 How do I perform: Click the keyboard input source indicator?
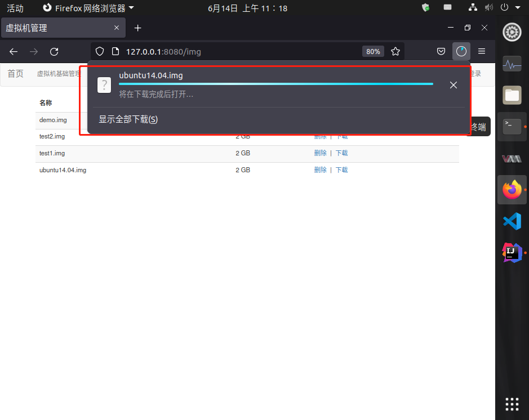tap(447, 7)
